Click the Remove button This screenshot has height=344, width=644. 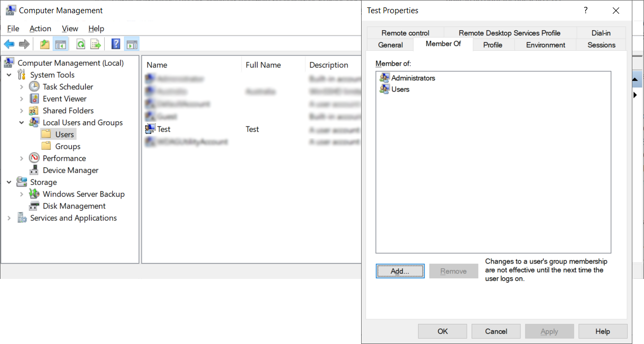(x=454, y=271)
